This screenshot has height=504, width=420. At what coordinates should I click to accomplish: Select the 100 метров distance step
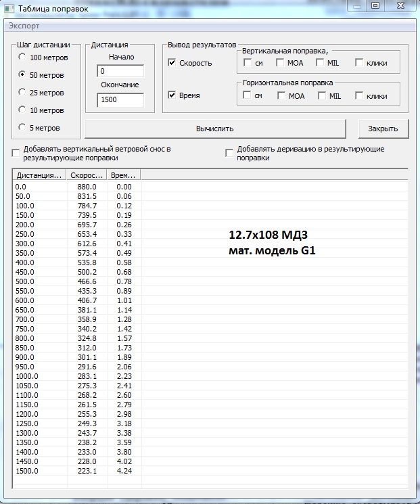pos(22,58)
